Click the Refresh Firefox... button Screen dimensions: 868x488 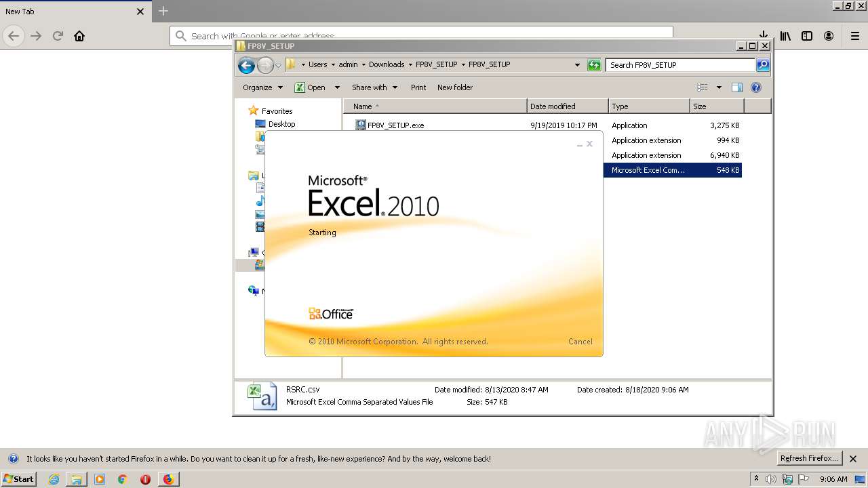[x=809, y=458]
